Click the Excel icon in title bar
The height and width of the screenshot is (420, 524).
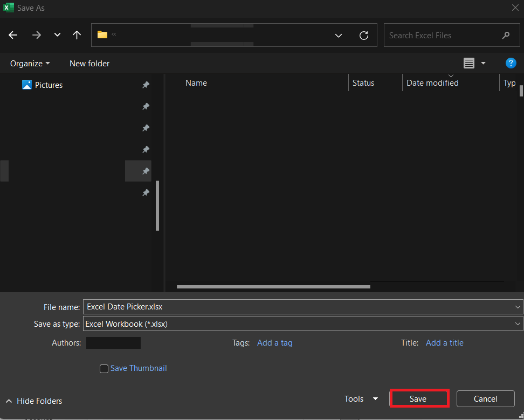[x=9, y=8]
